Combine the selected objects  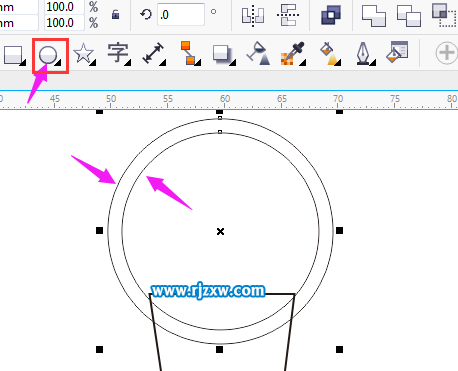(x=331, y=15)
